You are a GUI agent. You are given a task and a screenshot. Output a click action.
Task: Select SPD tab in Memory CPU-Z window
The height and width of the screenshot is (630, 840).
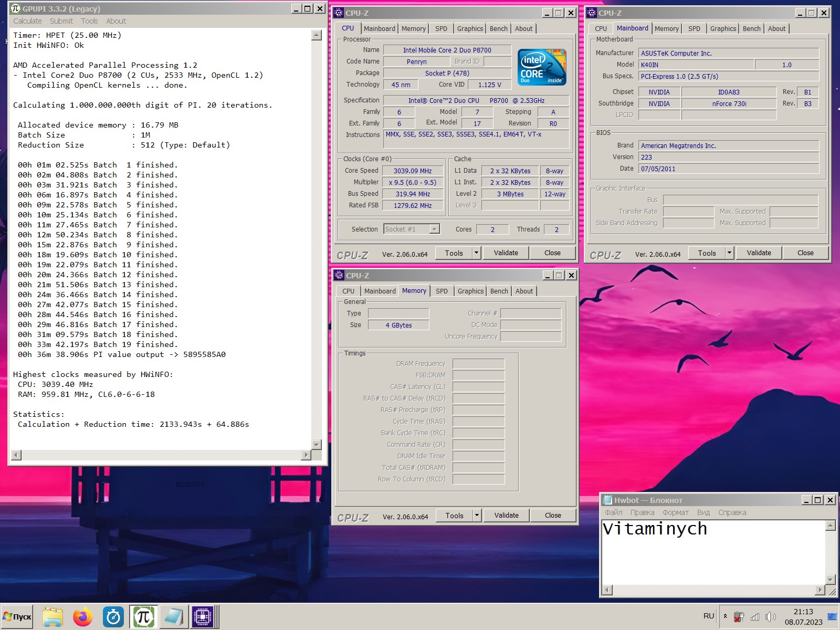(x=442, y=291)
